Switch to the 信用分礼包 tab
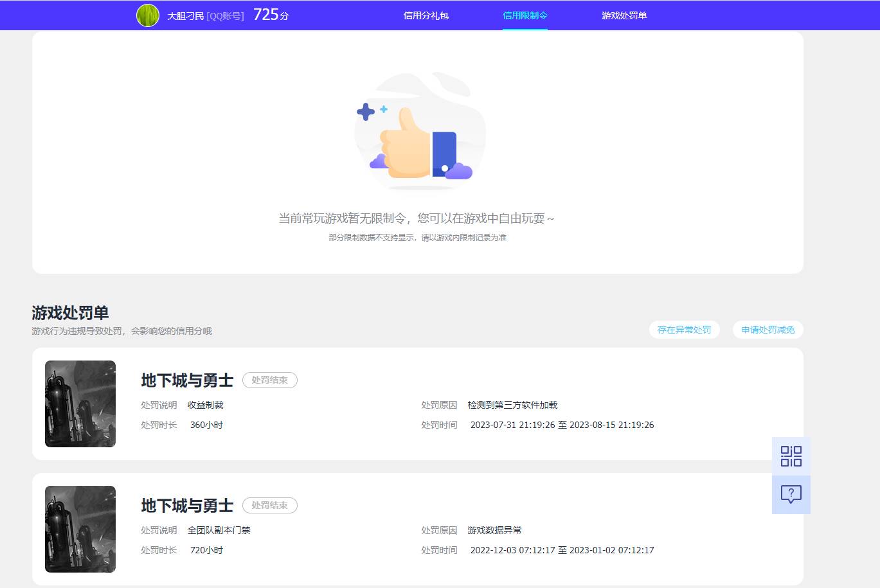 (426, 15)
